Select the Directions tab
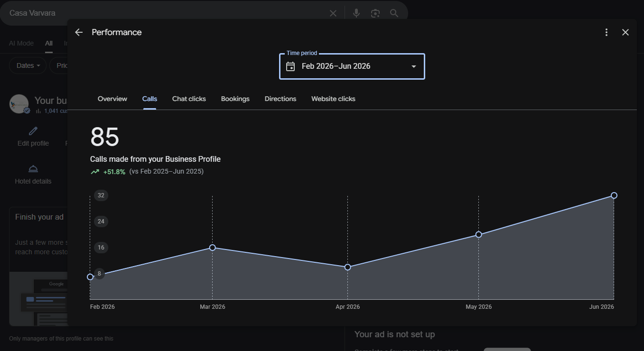Image resolution: width=644 pixels, height=351 pixels. [x=280, y=99]
